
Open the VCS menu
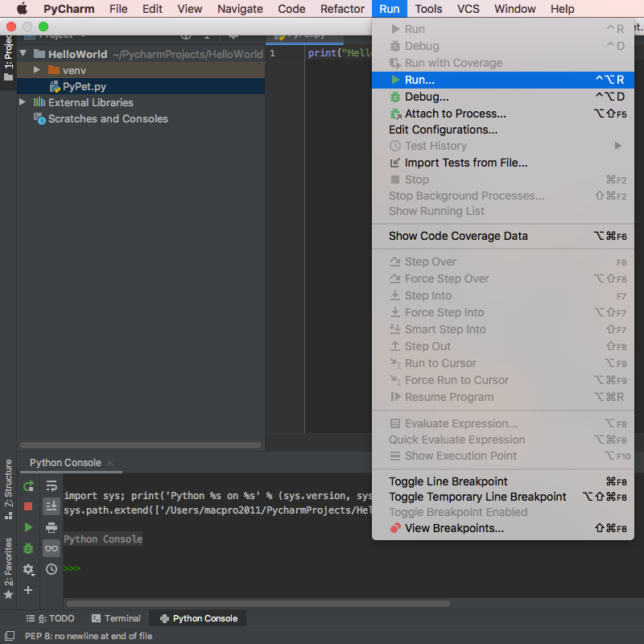(469, 9)
